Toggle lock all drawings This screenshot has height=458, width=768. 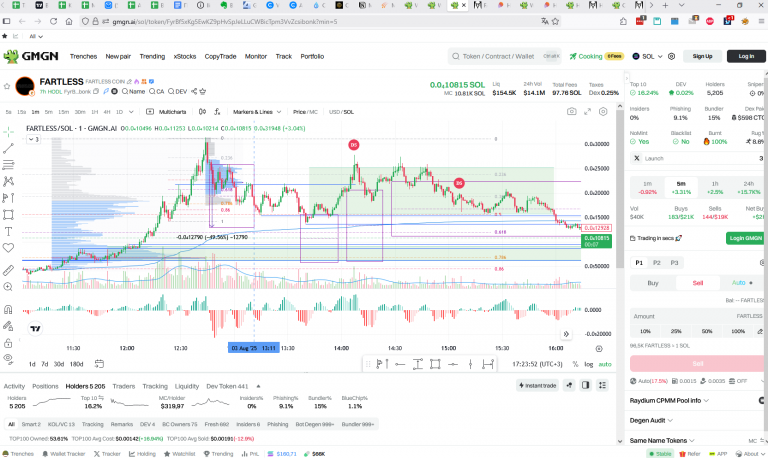pyautogui.click(x=8, y=342)
